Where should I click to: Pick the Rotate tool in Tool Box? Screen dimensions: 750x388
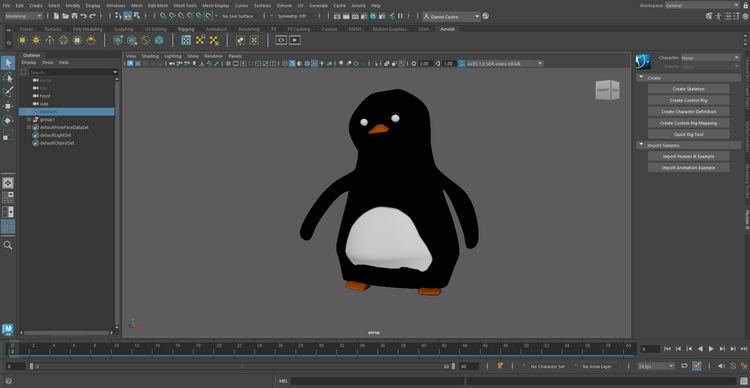pyautogui.click(x=8, y=121)
